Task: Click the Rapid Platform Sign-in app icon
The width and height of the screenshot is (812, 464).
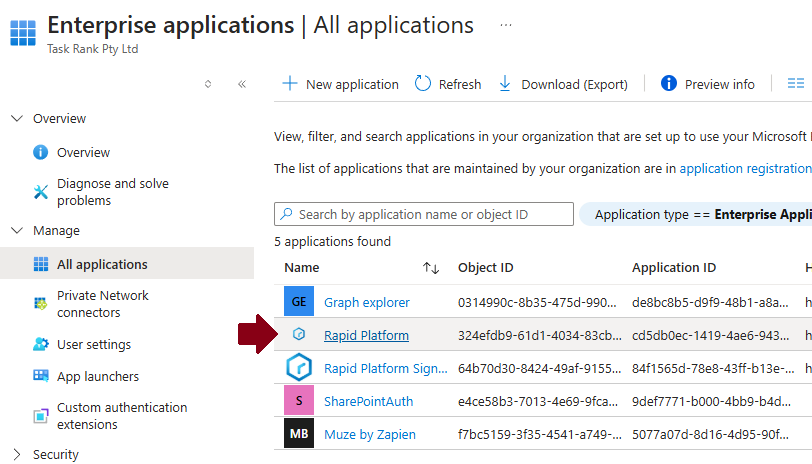Action: click(299, 368)
